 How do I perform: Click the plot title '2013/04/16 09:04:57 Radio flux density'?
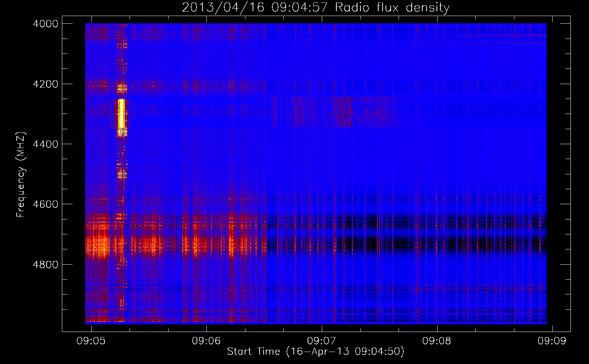coord(316,8)
